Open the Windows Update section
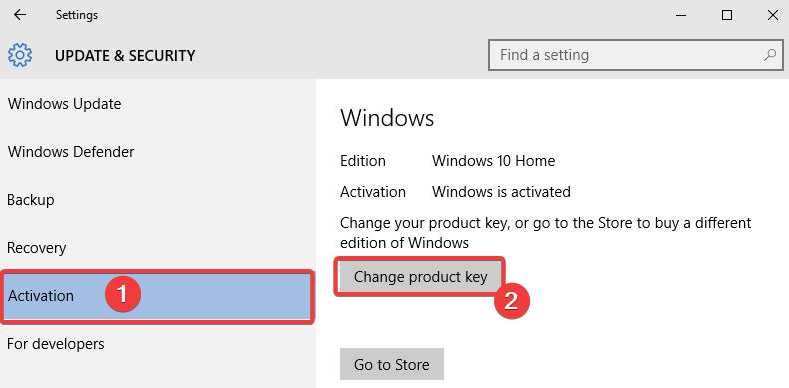Viewport: 789px width, 388px height. [64, 104]
